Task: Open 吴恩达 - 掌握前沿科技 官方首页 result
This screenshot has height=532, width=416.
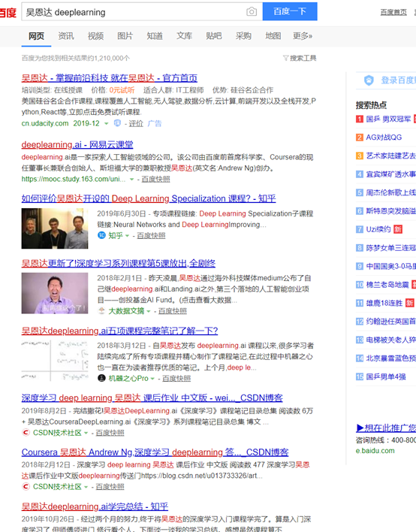Action: click(x=109, y=78)
